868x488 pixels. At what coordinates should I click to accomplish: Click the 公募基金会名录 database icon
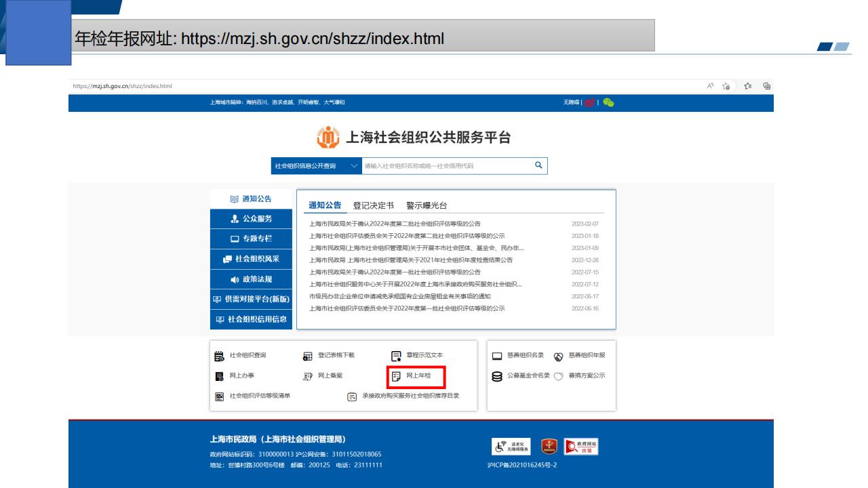point(496,375)
